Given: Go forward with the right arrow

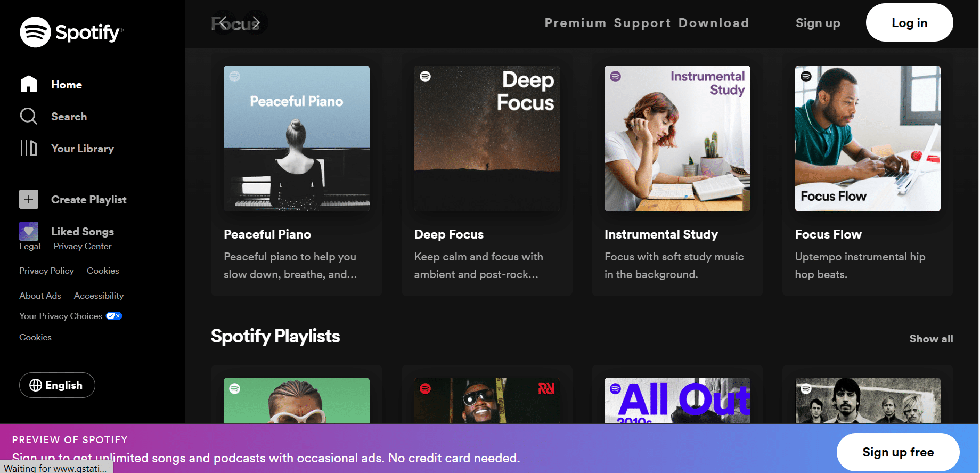Looking at the screenshot, I should pos(256,22).
